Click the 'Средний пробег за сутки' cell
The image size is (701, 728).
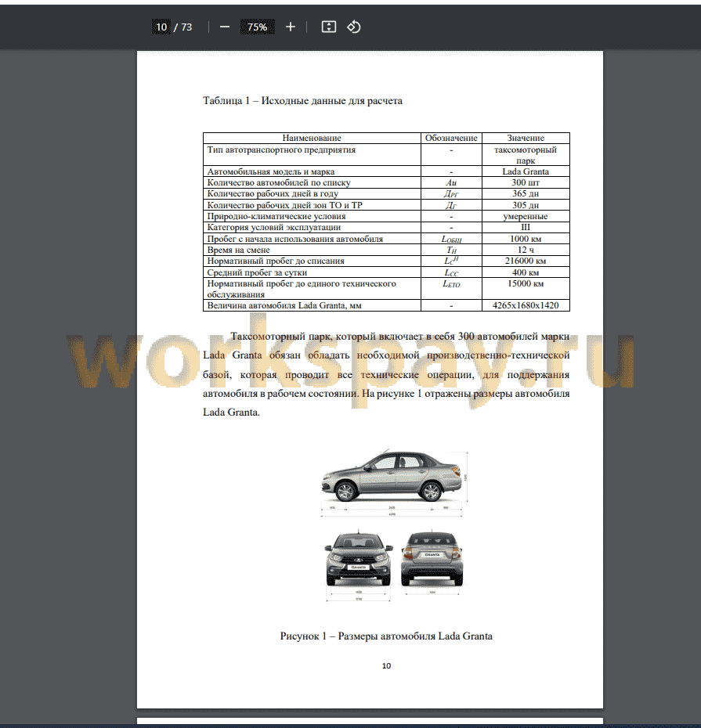312,272
